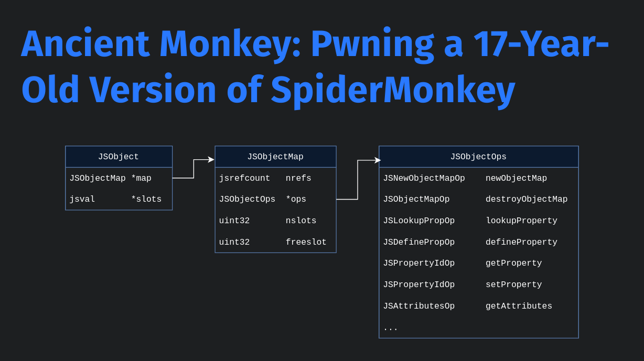This screenshot has width=644, height=361.
Task: Click 'JSPropertyIdOp' beside getProperty
Action: click(x=418, y=263)
